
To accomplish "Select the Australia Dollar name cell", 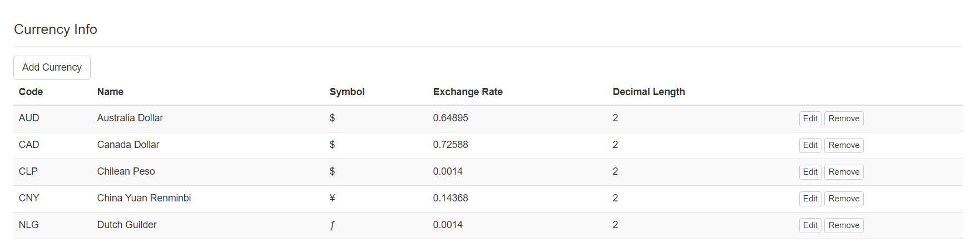I will pyautogui.click(x=130, y=118).
